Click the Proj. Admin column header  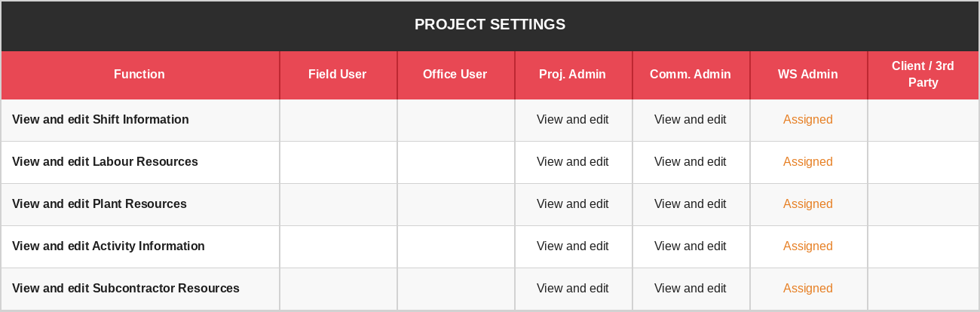click(572, 75)
